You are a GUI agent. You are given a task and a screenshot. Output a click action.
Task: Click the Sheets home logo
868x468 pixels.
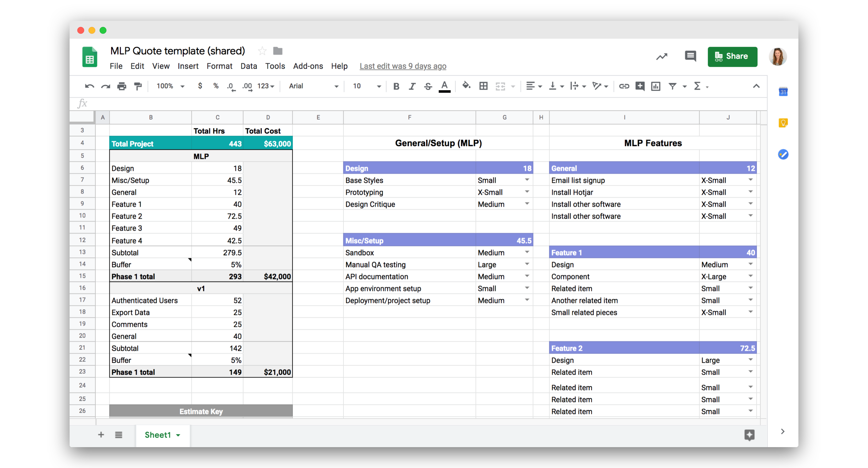90,56
